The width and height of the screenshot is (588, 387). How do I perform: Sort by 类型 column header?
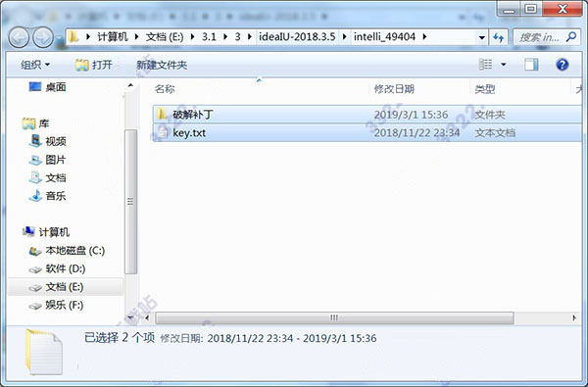tap(485, 89)
